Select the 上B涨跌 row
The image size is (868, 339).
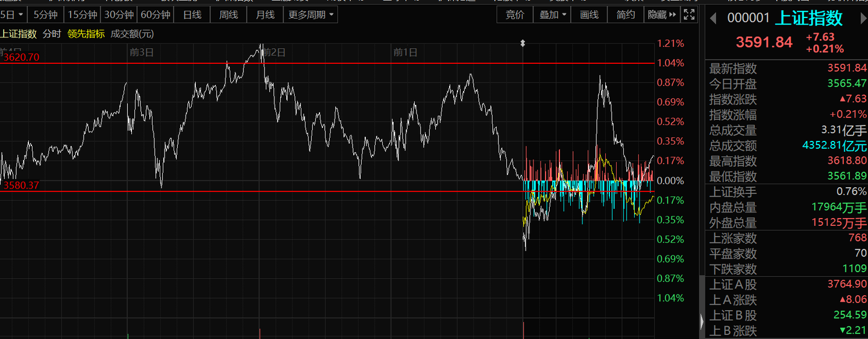click(x=787, y=331)
